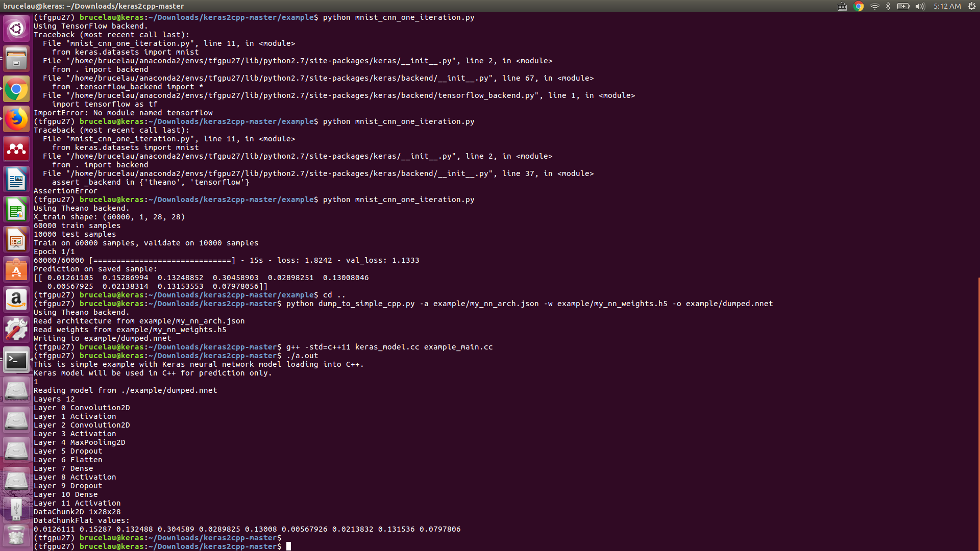
Task: Click 'DataChunkFlat values:' line
Action: 82,520
